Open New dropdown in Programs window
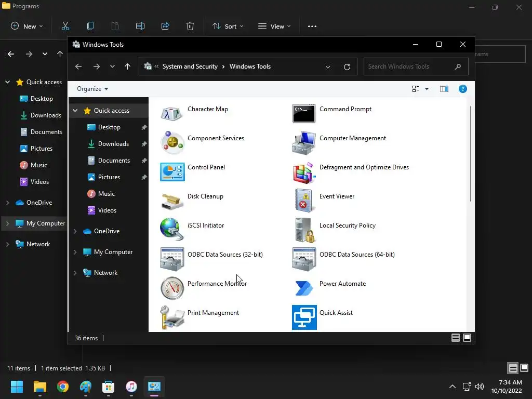Screen dimensions: 532x399 27,26
